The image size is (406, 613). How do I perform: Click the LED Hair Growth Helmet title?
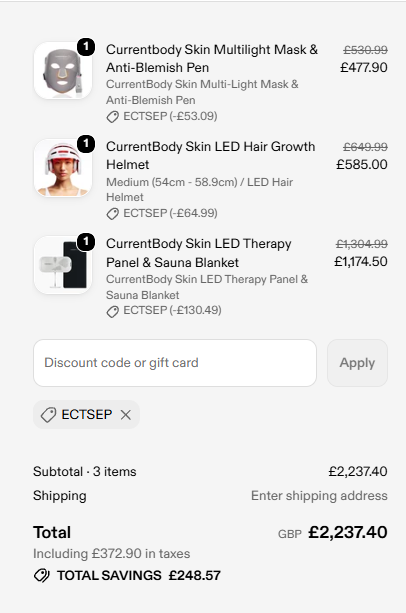click(211, 156)
